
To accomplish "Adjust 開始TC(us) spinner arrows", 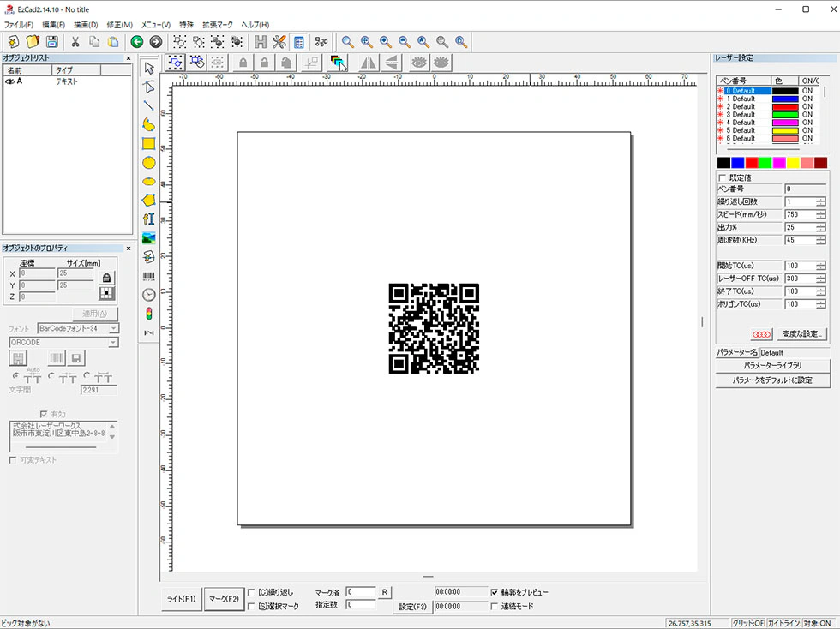I will coord(821,266).
